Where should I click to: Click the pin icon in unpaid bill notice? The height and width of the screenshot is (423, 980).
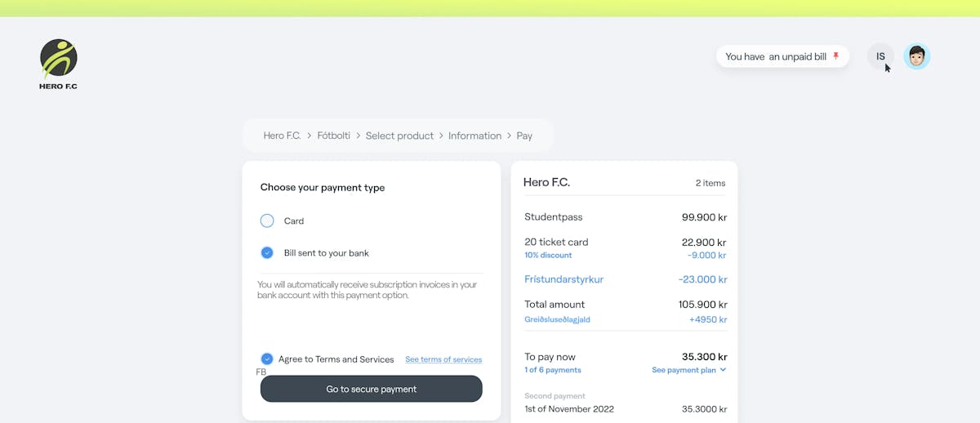point(835,56)
